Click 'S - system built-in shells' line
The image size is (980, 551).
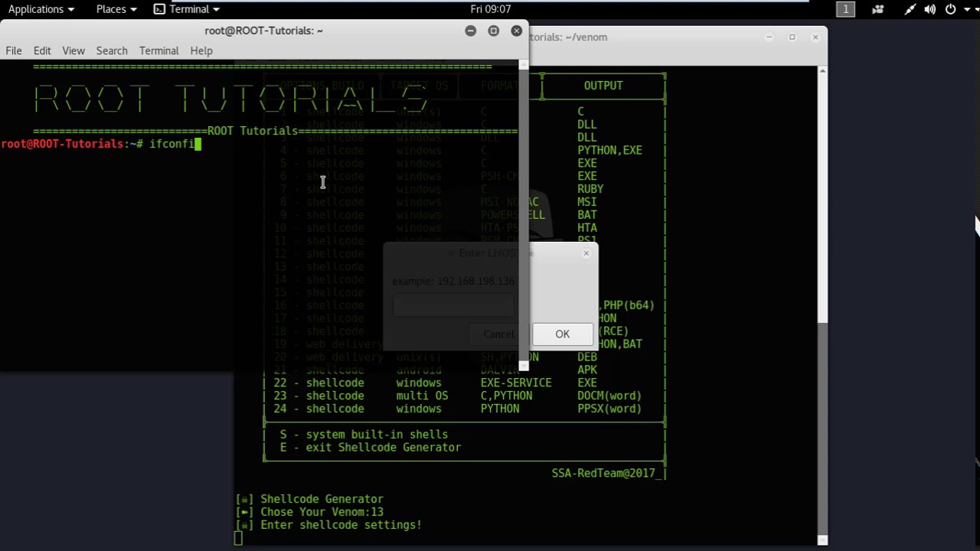364,435
